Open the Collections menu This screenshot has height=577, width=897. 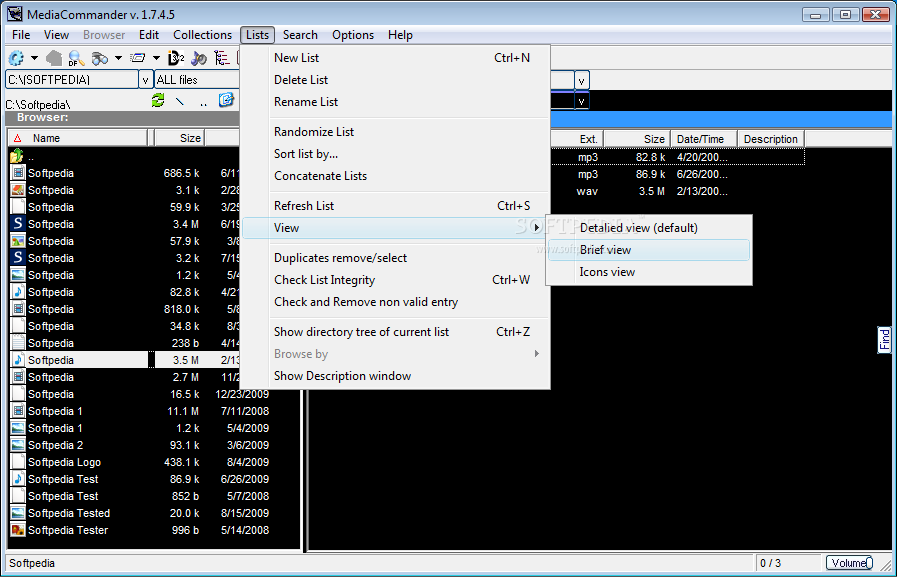[203, 35]
